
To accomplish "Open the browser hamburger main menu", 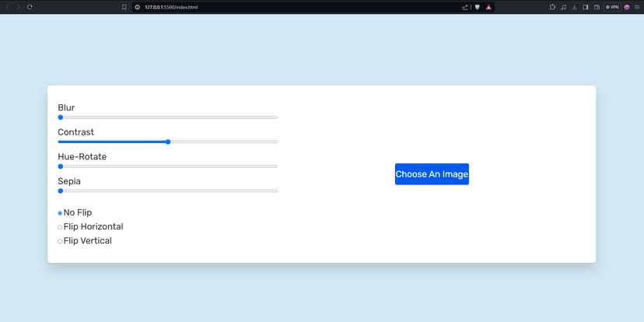I will [x=637, y=7].
